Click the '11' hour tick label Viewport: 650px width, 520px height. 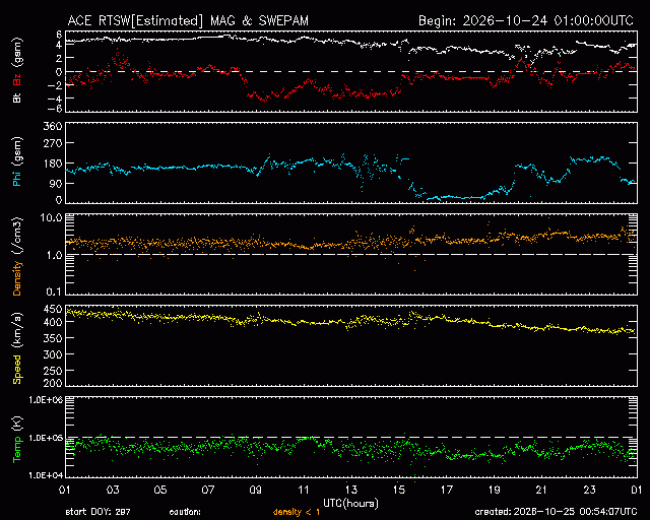point(303,490)
